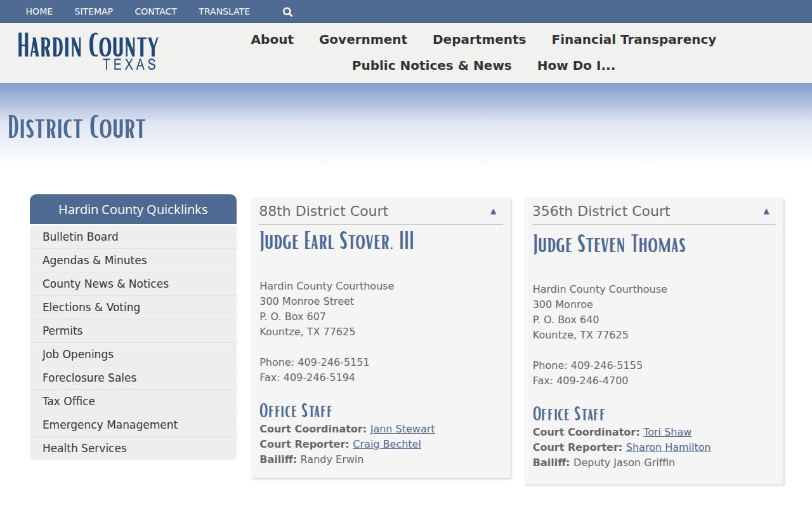This screenshot has width=812, height=508.
Task: Click the Judge Steven Thomas heading
Action: click(609, 244)
